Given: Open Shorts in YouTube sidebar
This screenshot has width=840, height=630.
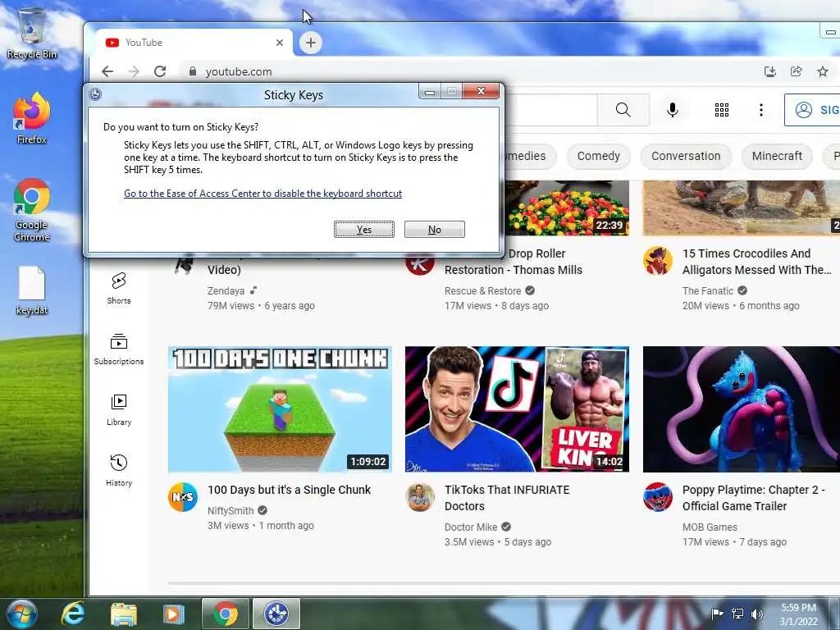Looking at the screenshot, I should 119,288.
